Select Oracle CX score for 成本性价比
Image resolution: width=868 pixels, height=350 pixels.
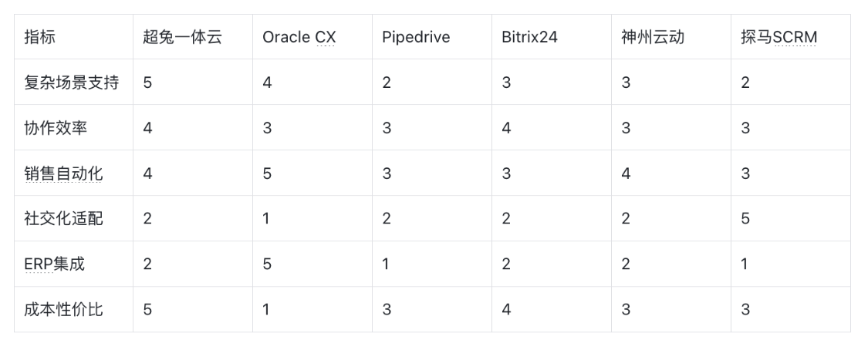click(x=266, y=310)
